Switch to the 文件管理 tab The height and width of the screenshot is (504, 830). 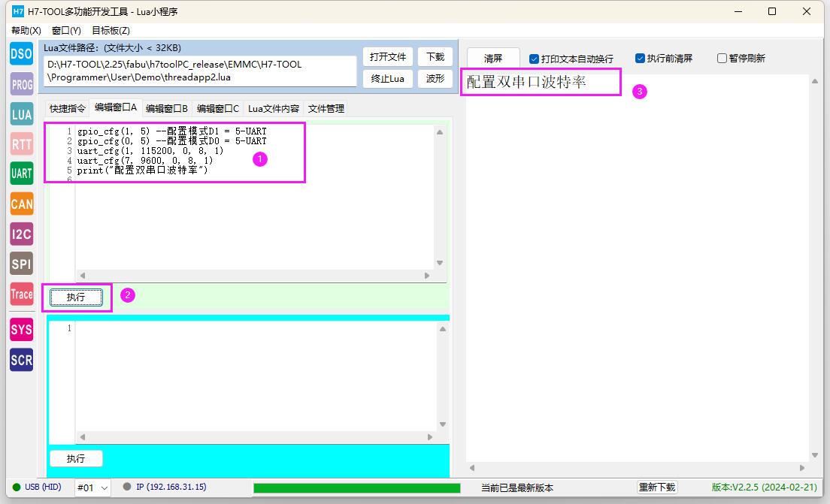click(x=326, y=108)
